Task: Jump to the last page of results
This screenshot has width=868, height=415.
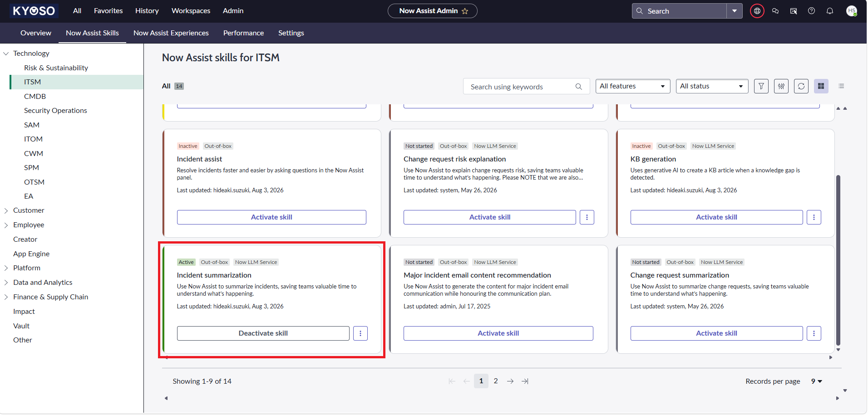Action: click(x=525, y=381)
